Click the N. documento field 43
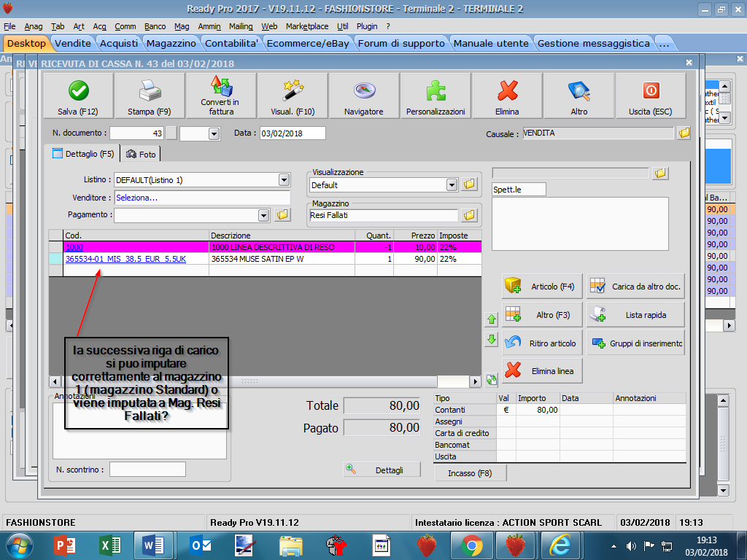The width and height of the screenshot is (747, 560). click(136, 133)
